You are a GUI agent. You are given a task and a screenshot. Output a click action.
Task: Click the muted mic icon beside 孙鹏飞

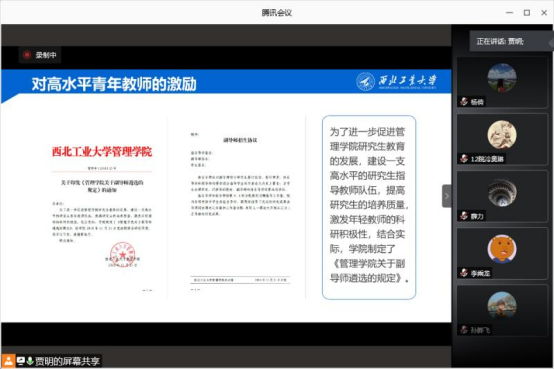point(464,330)
